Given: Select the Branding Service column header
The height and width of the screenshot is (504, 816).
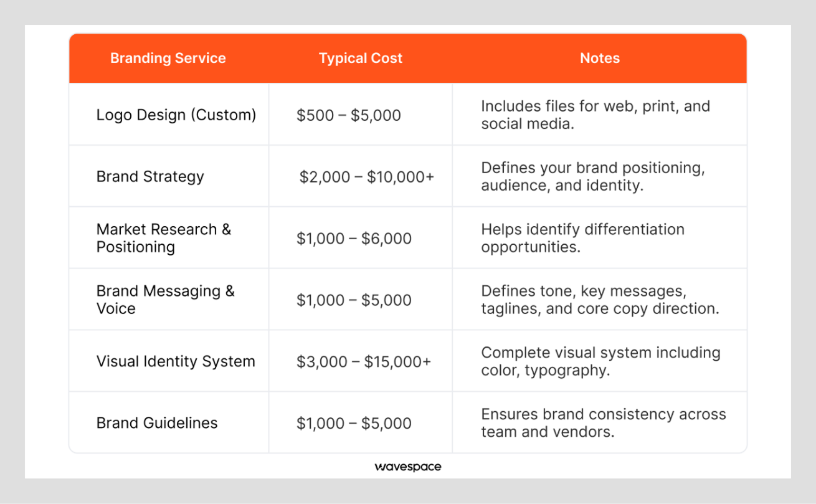Looking at the screenshot, I should (168, 59).
